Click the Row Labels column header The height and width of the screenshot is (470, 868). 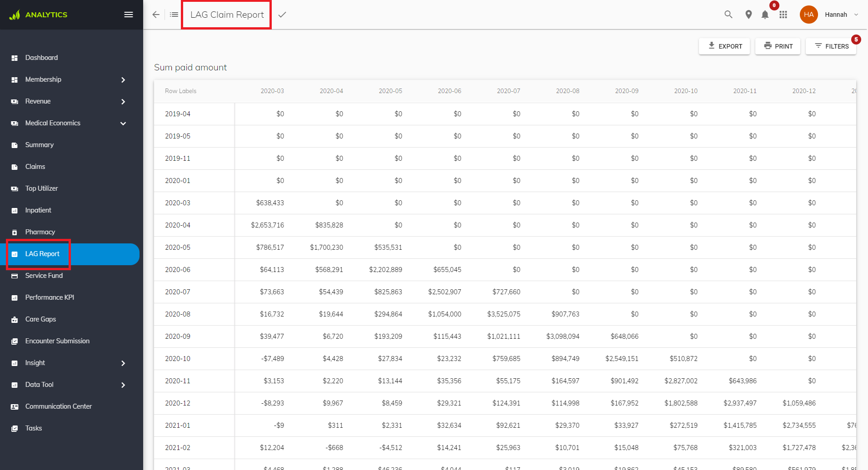pyautogui.click(x=180, y=91)
